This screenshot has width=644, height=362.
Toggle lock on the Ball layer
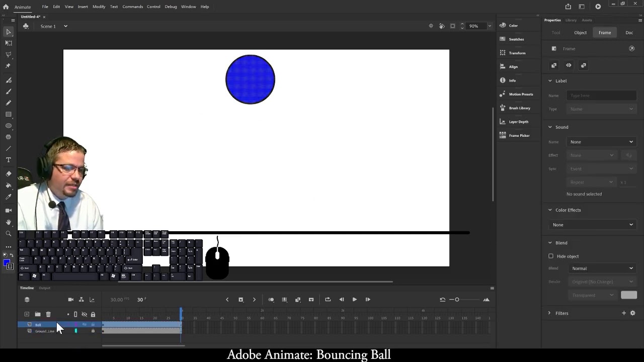coord(93,325)
